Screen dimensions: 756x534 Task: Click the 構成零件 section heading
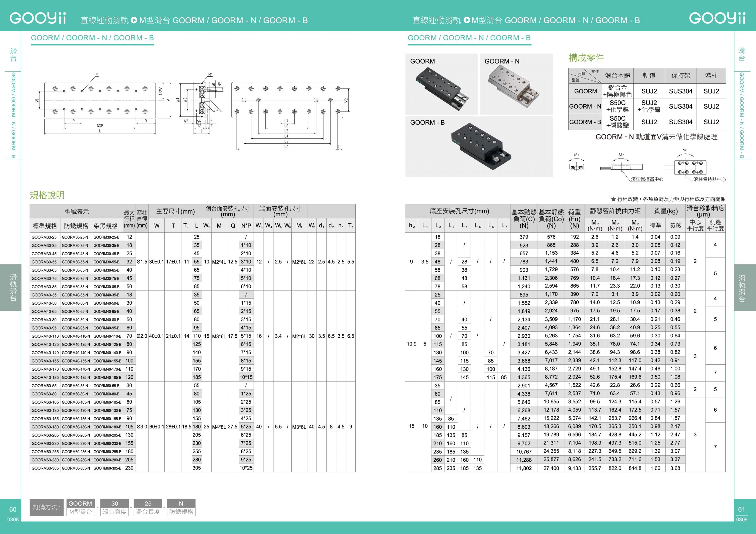point(586,58)
